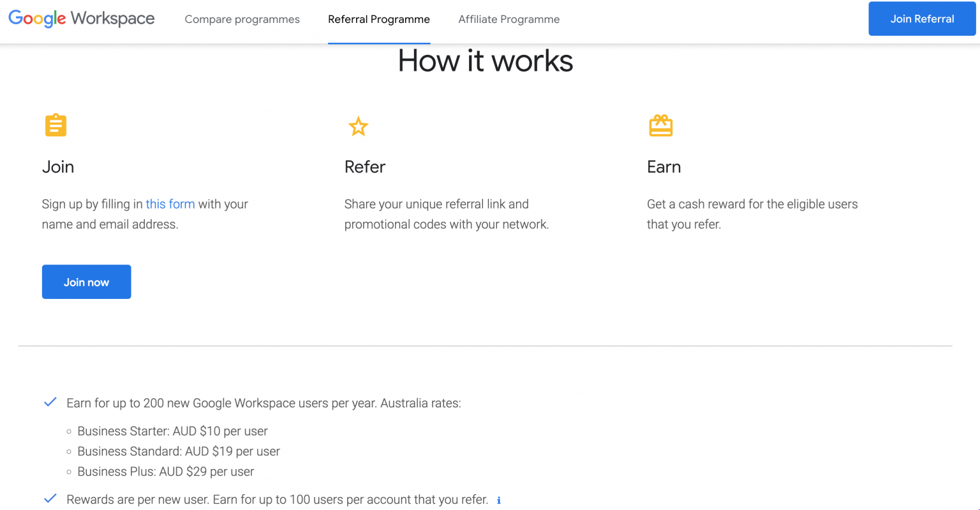Click the checkmark next to rewards per user

point(50,498)
